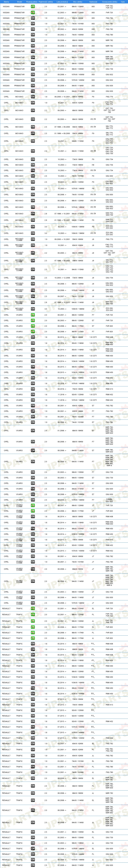The image size is (128, 868).
Task: Click the Nadwozie column header
Action: [x=93, y=2]
